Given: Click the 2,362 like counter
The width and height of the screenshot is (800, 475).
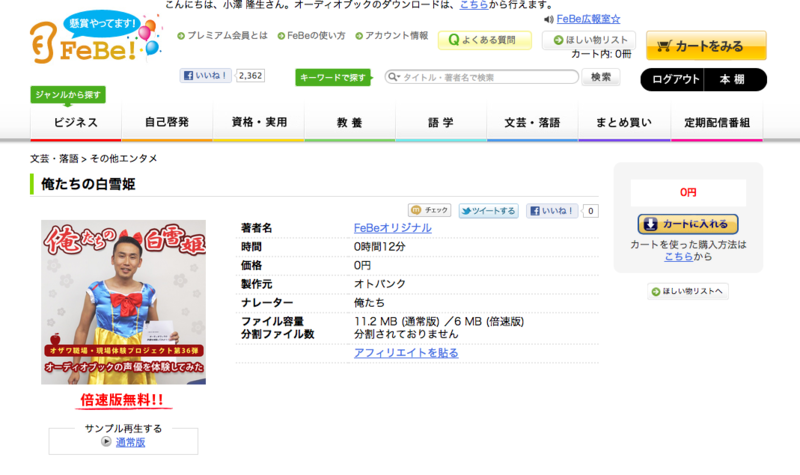Looking at the screenshot, I should [x=251, y=76].
